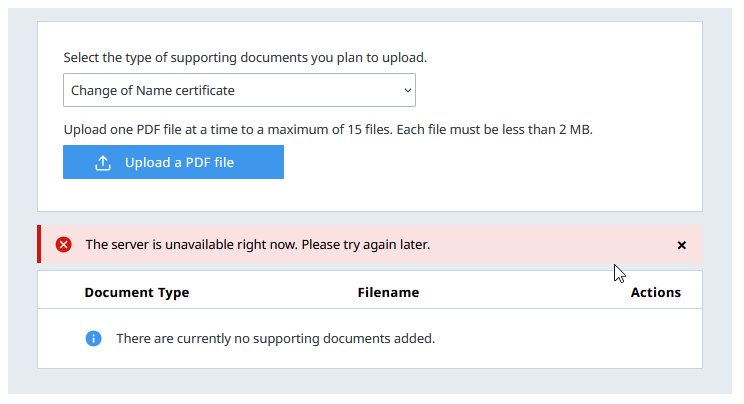The width and height of the screenshot is (744, 404).
Task: Click the blue info icon in the table
Action: (x=93, y=338)
